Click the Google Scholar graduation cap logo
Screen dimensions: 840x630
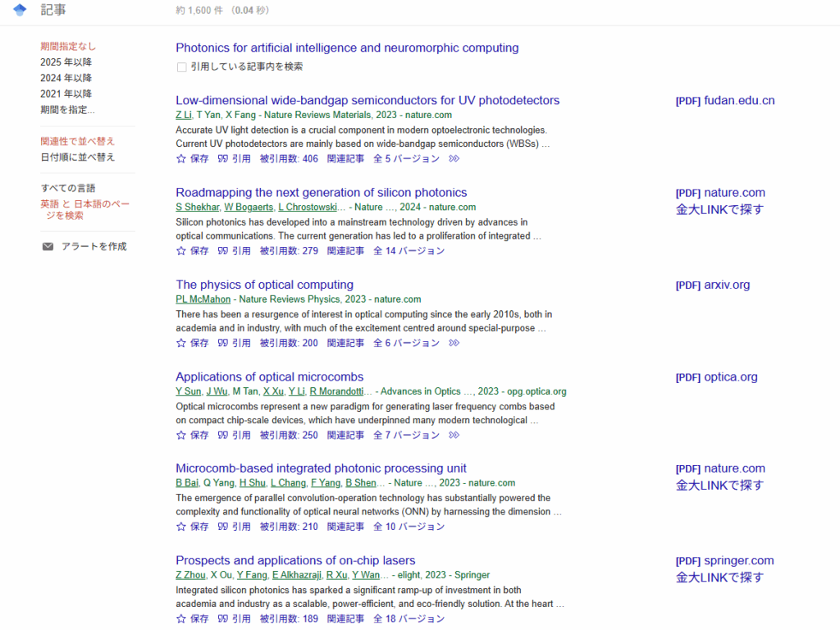click(x=20, y=10)
